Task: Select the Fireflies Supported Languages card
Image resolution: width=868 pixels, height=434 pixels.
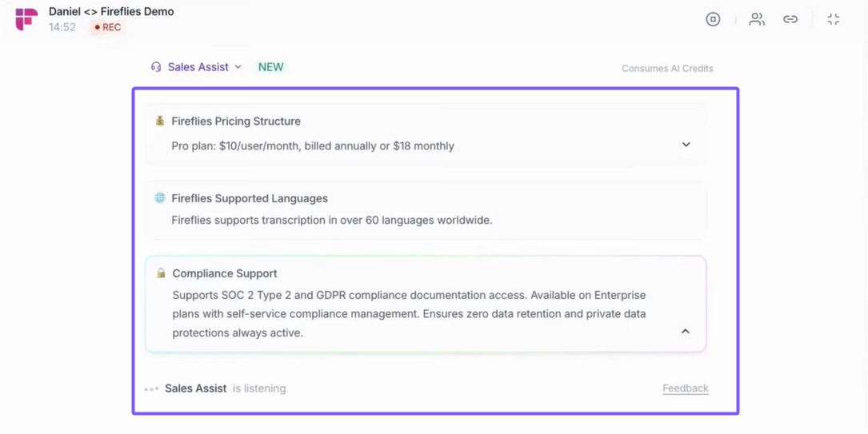Action: pos(425,209)
